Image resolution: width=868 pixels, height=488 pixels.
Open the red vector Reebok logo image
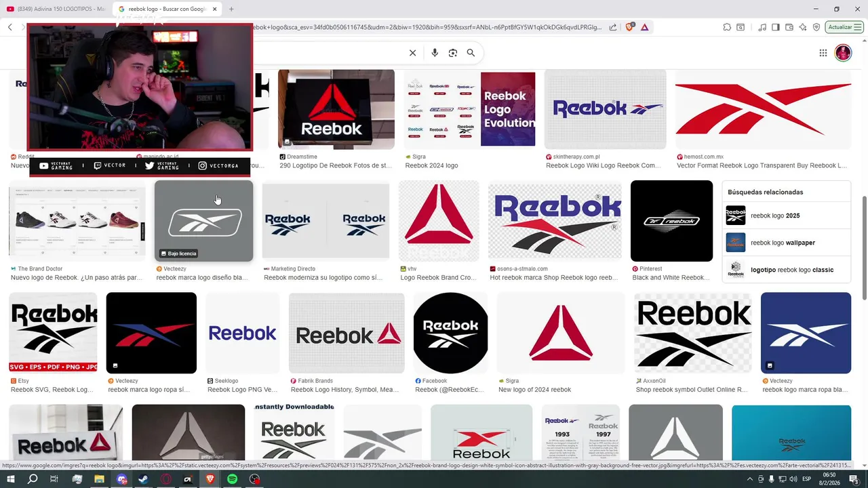(763, 109)
